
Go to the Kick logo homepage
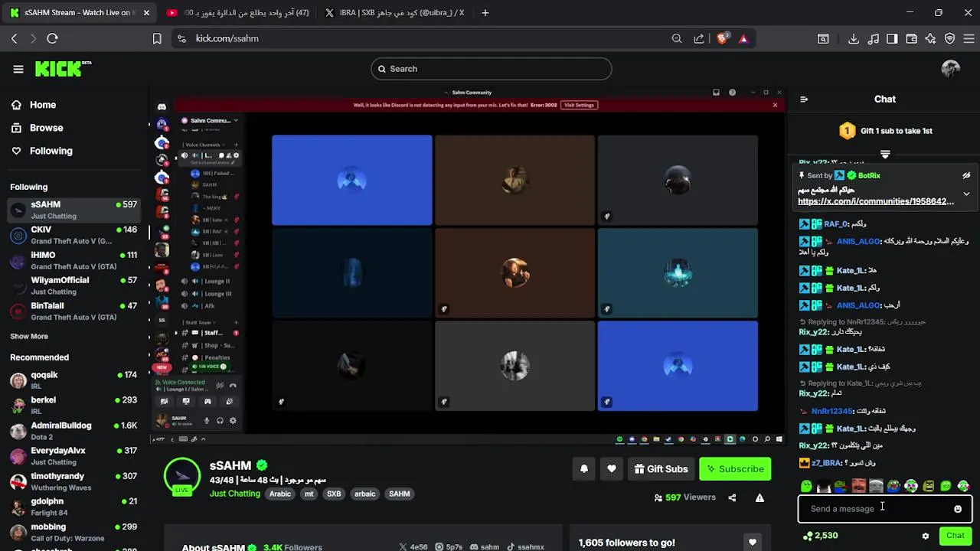pyautogui.click(x=63, y=69)
